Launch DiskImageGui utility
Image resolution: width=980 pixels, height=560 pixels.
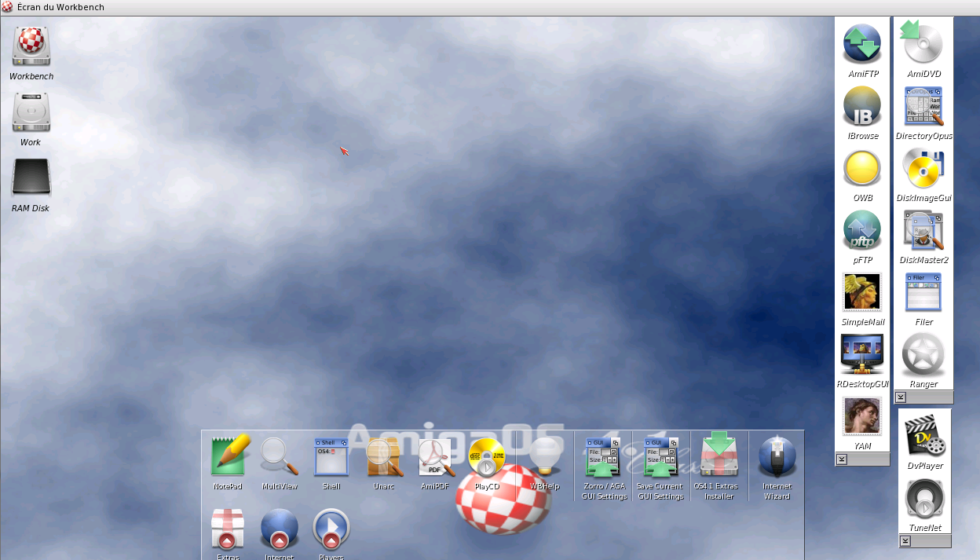coord(923,169)
